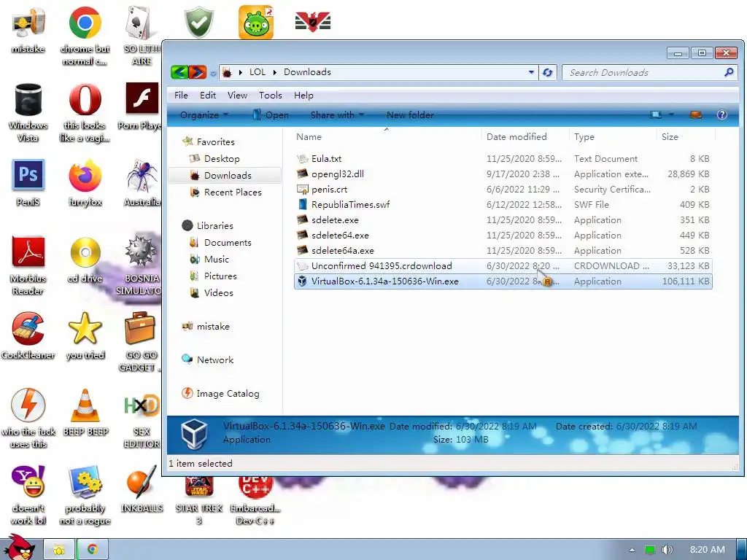This screenshot has height=560, width=747.
Task: Open the address bar history dropdown
Action: pos(531,72)
